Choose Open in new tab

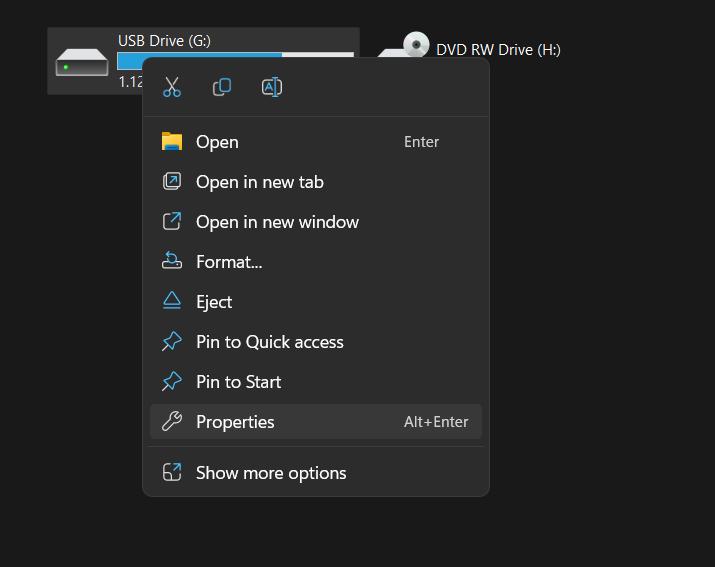259,182
